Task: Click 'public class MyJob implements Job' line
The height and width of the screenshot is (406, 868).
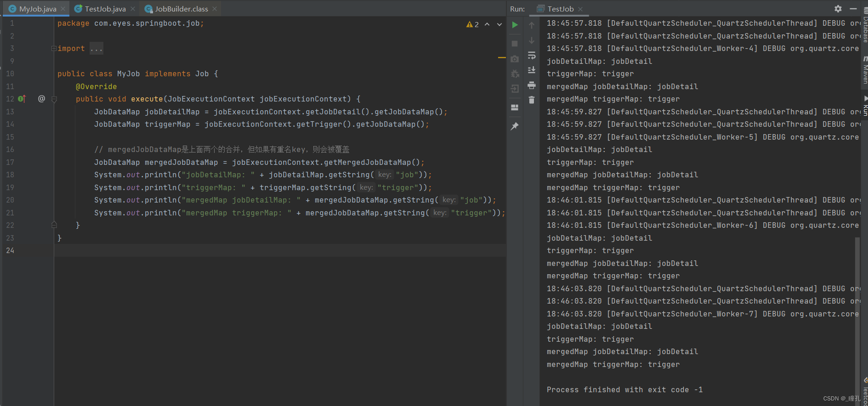Action: tap(138, 73)
